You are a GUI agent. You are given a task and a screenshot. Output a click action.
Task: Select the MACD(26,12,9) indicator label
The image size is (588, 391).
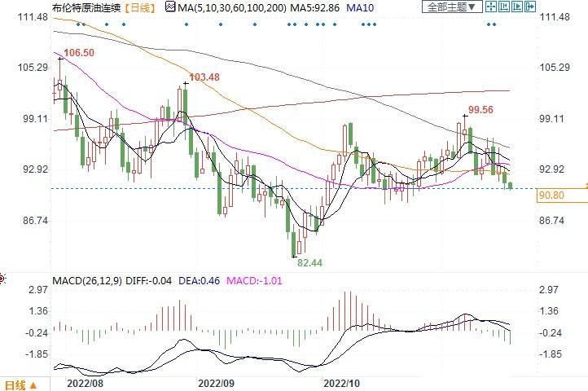(87, 281)
